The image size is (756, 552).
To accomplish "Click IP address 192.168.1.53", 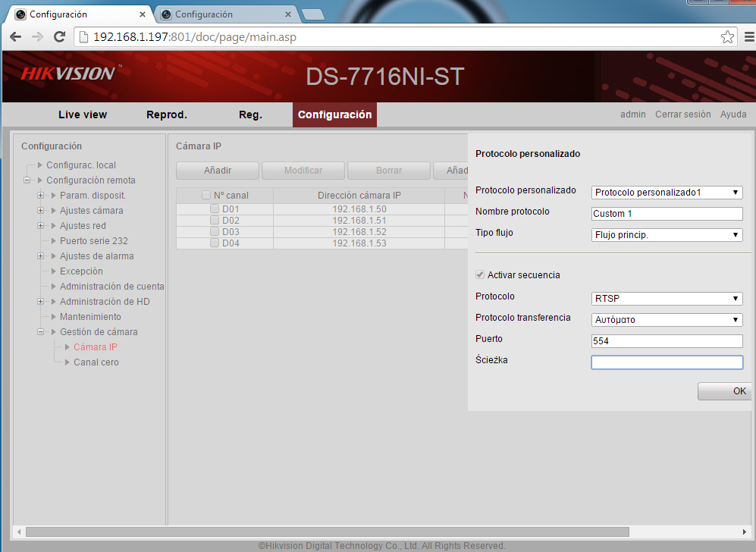I will tap(359, 243).
